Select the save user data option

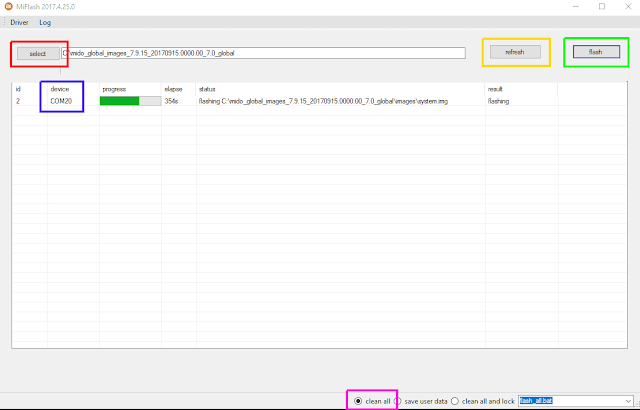click(x=421, y=401)
